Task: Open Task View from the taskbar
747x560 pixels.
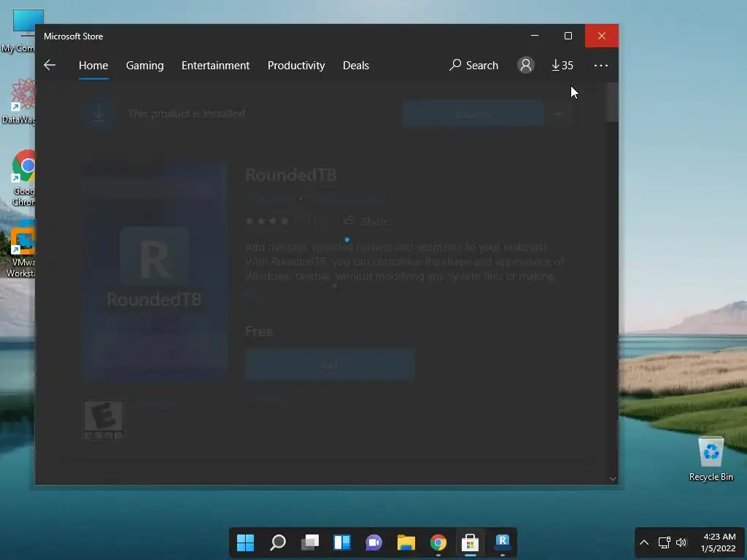Action: (x=309, y=542)
